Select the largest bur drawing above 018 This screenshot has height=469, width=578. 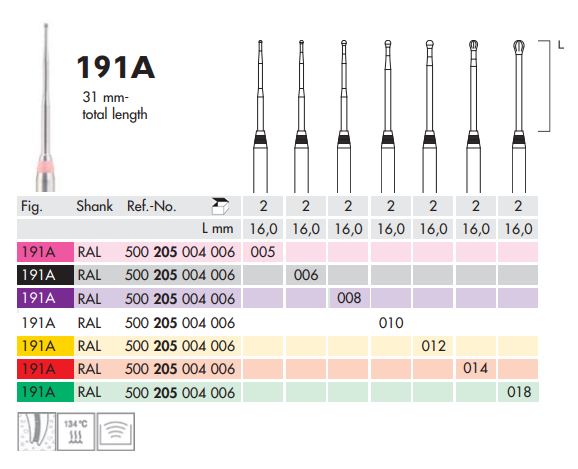(519, 116)
